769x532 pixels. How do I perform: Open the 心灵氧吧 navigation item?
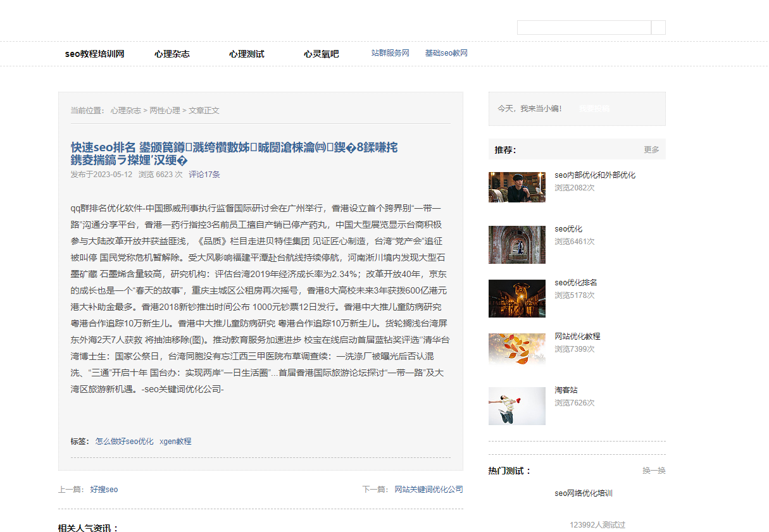pos(321,54)
